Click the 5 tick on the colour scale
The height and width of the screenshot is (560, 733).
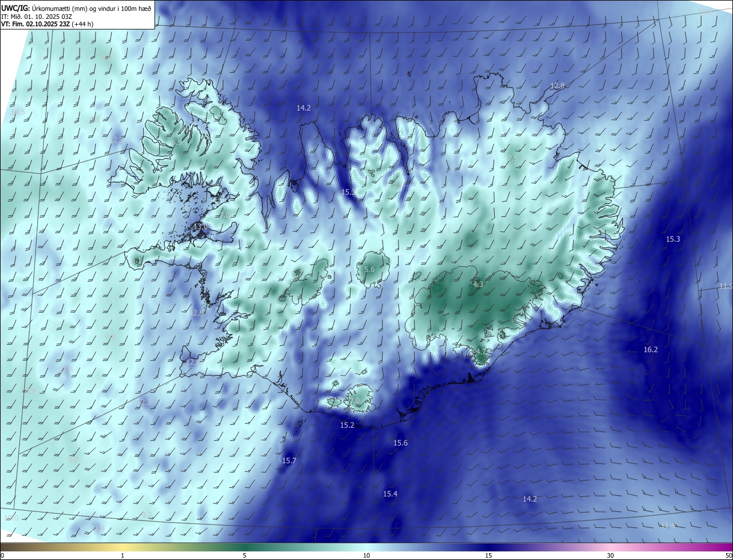coord(245,555)
